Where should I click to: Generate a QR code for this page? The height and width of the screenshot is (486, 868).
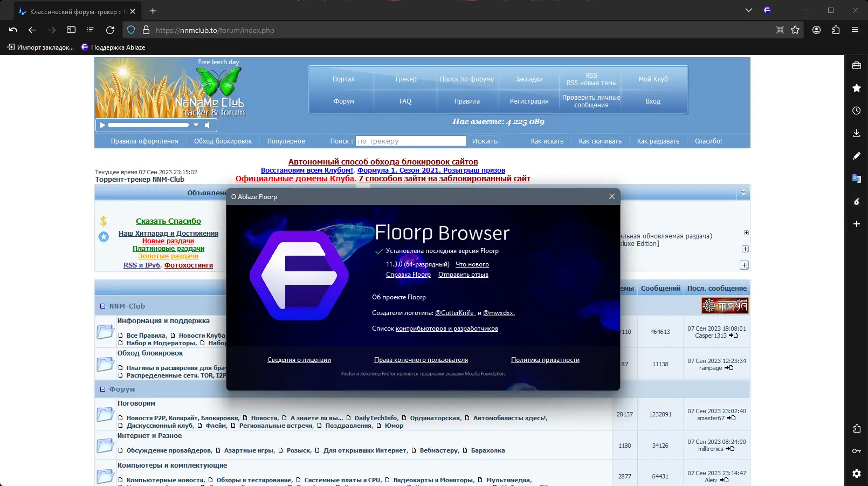click(780, 30)
